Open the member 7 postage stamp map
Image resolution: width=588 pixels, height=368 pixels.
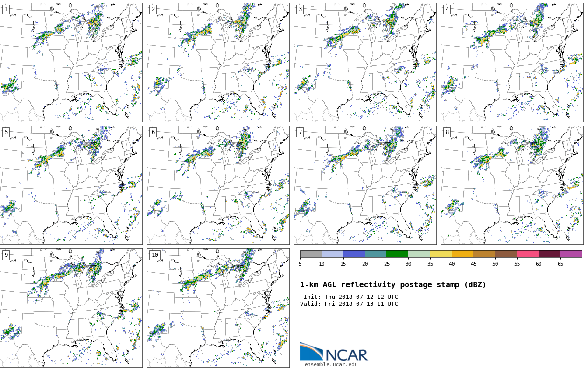pyautogui.click(x=365, y=185)
